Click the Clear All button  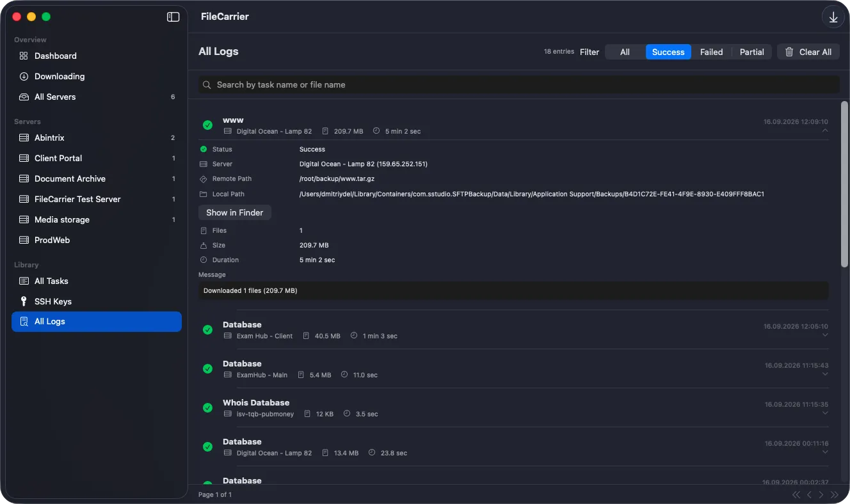[808, 52]
